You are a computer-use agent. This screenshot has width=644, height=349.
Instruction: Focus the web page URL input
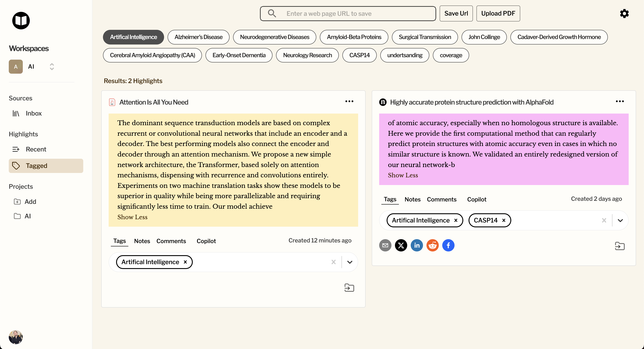tap(347, 14)
